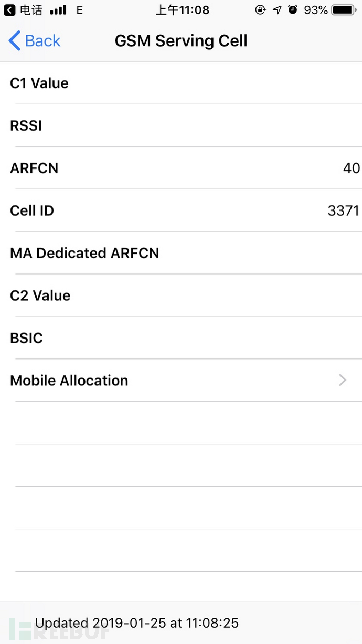The image size is (362, 644).
Task: Tap the RSSI list row
Action: (181, 125)
